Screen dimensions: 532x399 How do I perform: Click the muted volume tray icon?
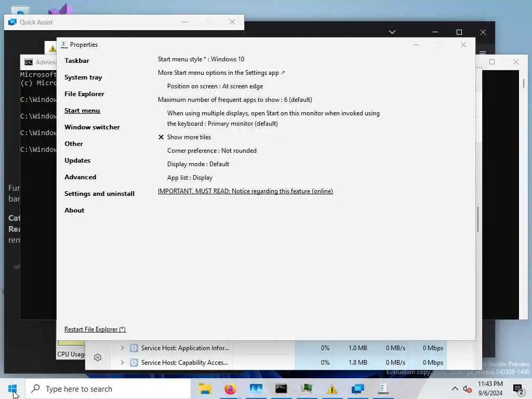click(468, 389)
